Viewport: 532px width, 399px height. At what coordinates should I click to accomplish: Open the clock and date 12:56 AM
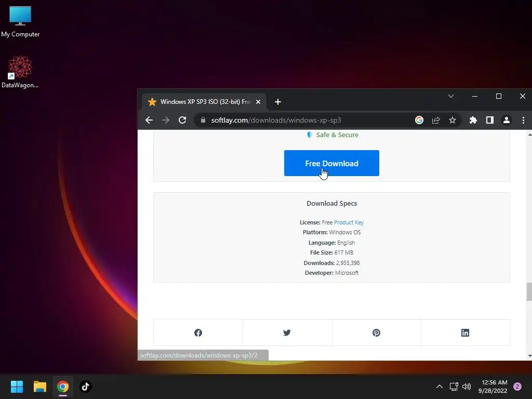click(x=493, y=387)
